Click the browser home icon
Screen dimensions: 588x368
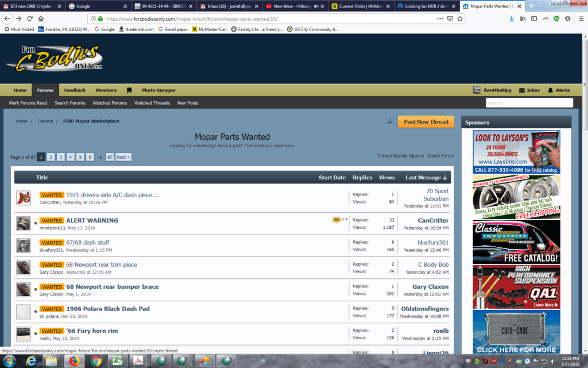point(40,18)
